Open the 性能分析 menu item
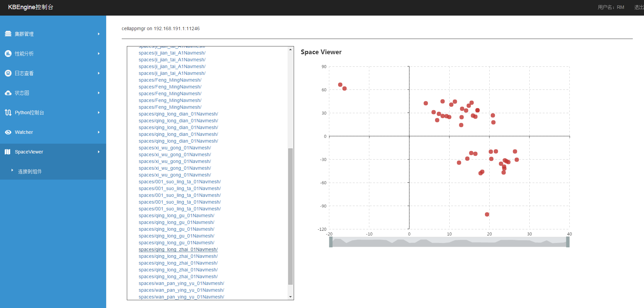Image resolution: width=644 pixels, height=308 pixels. [53, 54]
